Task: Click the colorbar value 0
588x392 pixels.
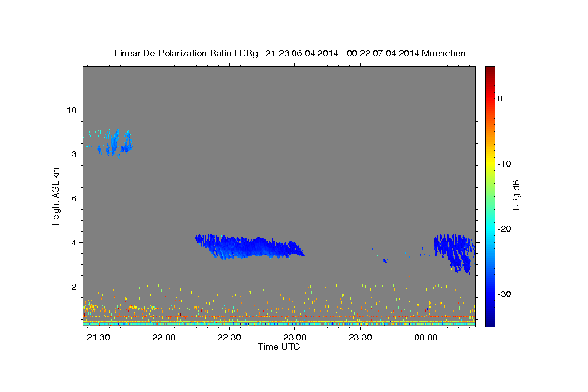Action: 500,98
